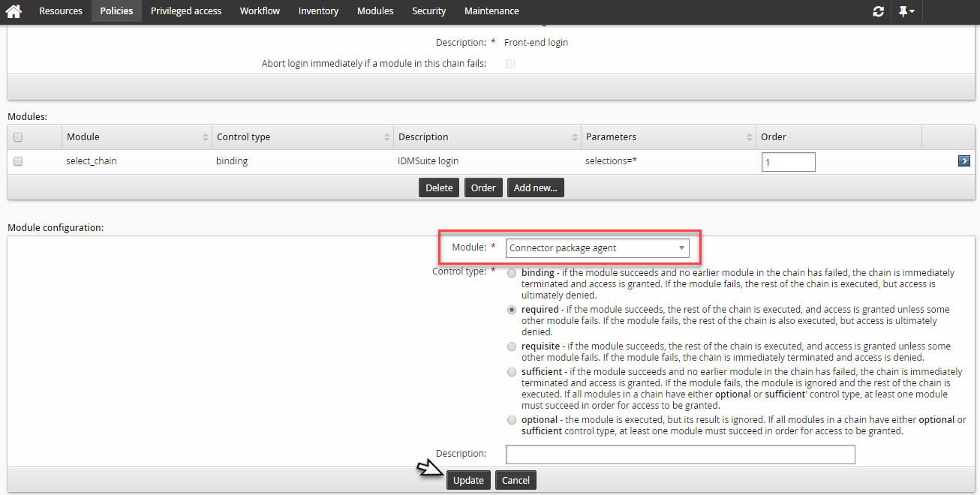980x495 pixels.
Task: Sort by the Module column arrows
Action: pos(206,137)
